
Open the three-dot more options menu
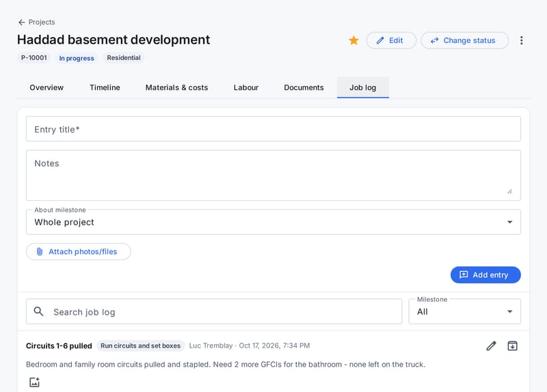point(521,40)
